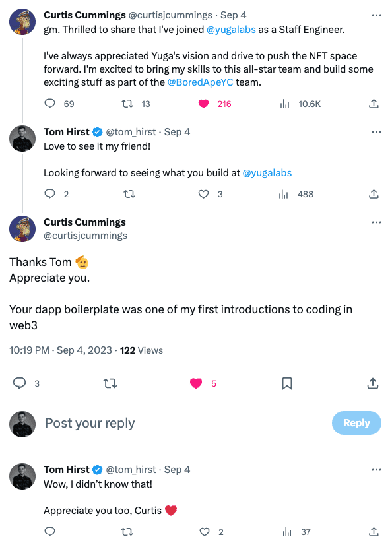Click the blue Reply button
The width and height of the screenshot is (392, 545).
click(356, 423)
